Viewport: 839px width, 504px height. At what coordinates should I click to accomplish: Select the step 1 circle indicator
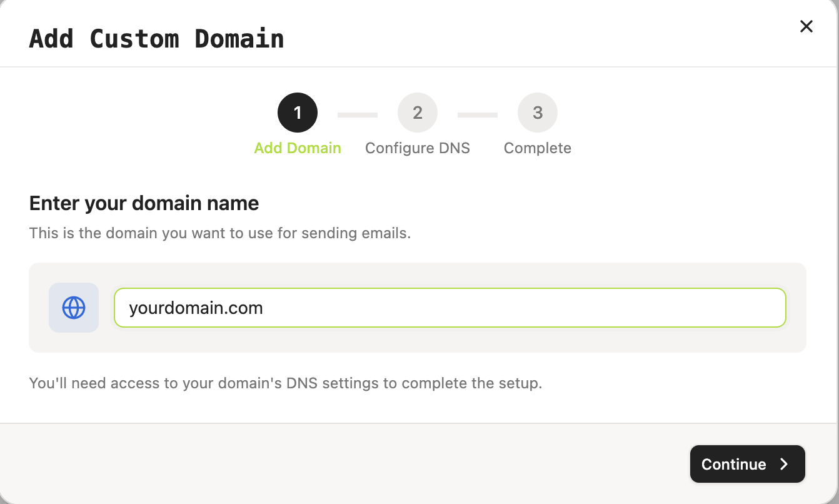point(298,113)
